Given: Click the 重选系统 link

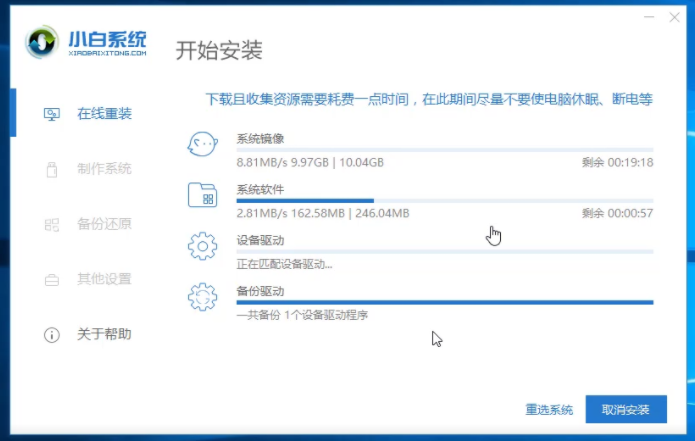Looking at the screenshot, I should coord(549,410).
